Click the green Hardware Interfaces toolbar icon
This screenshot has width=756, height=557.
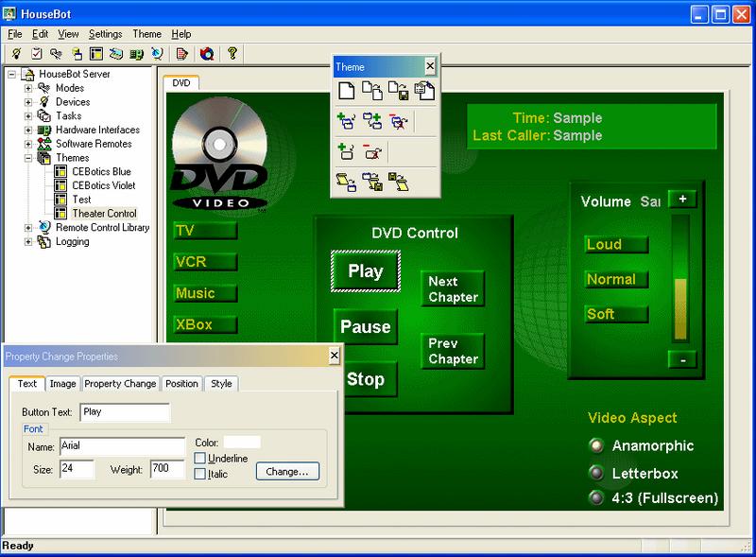point(136,53)
